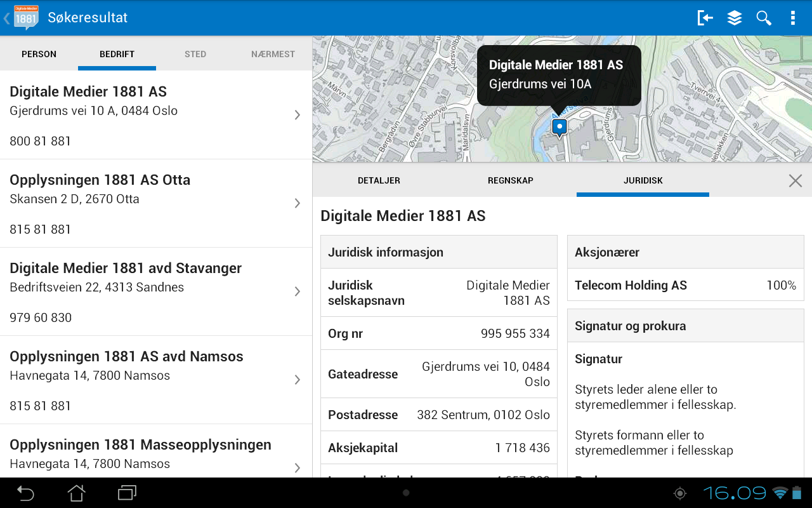The image size is (812, 508).
Task: Tap address Skansen 2 D, 2670 Otta
Action: [x=75, y=199]
